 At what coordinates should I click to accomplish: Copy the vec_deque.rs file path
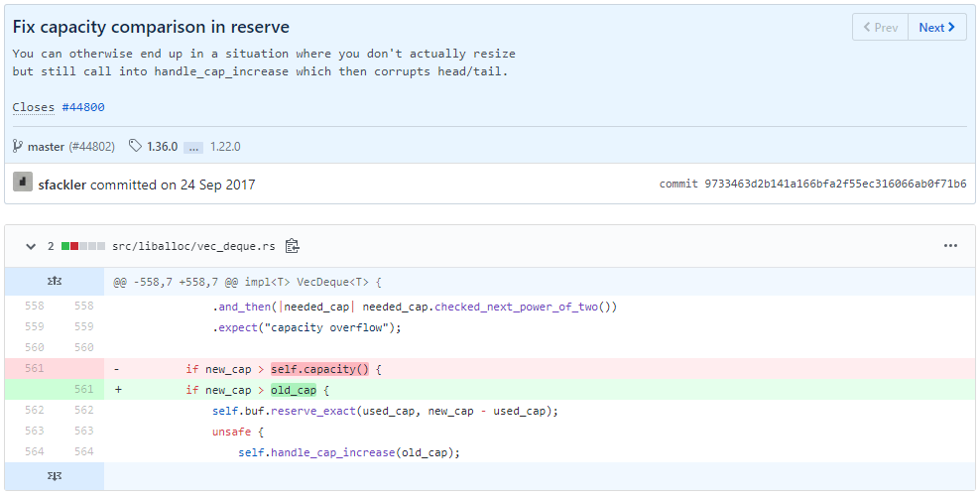coord(293,246)
